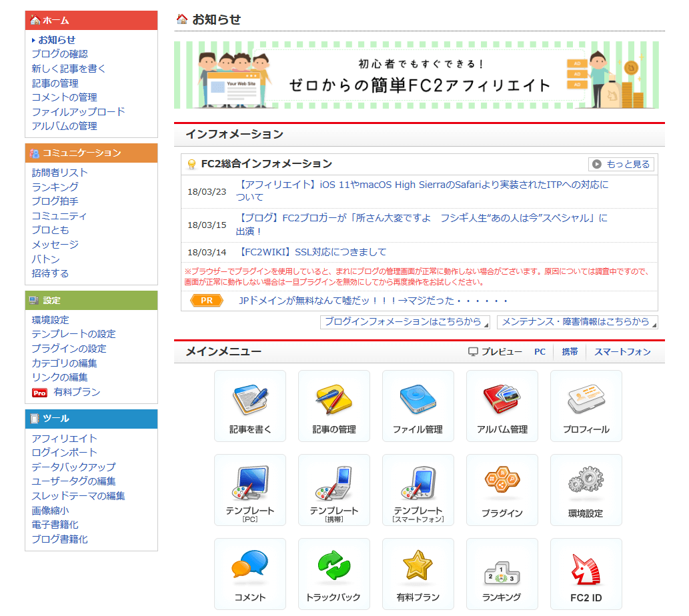The height and width of the screenshot is (616, 689).
Task: Go to カテゴリの編集 in sidebar
Action: 64,363
